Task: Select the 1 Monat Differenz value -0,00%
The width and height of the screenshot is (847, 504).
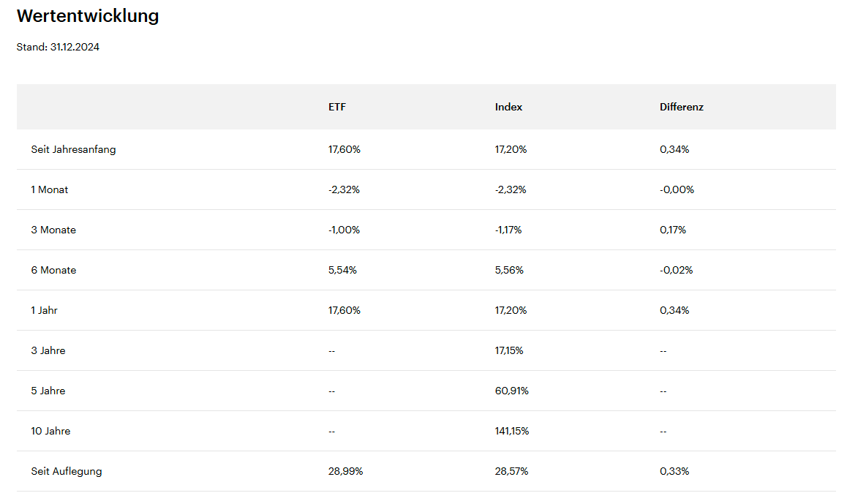Action: 677,189
